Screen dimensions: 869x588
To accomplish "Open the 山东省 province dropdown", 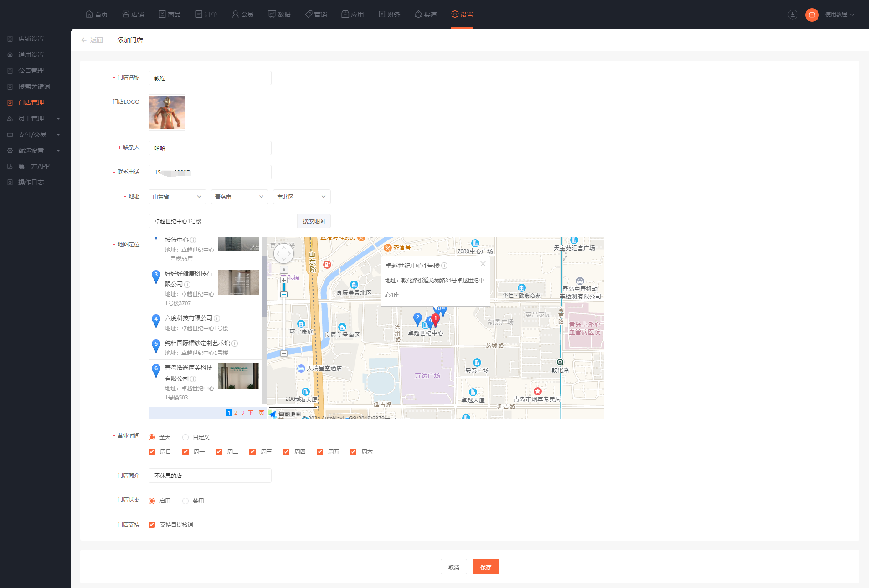I will pos(177,197).
